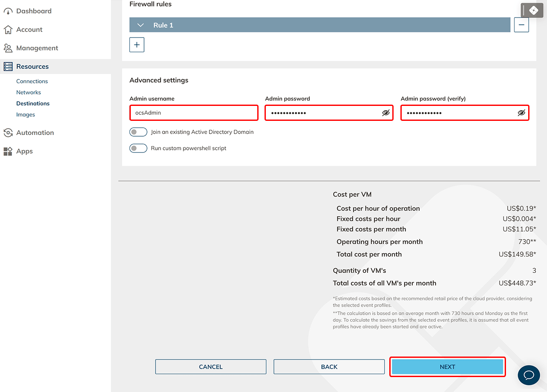Viewport: 547px width, 392px height.
Task: Enable Join an existing Active Directory Domain
Action: [x=138, y=132]
